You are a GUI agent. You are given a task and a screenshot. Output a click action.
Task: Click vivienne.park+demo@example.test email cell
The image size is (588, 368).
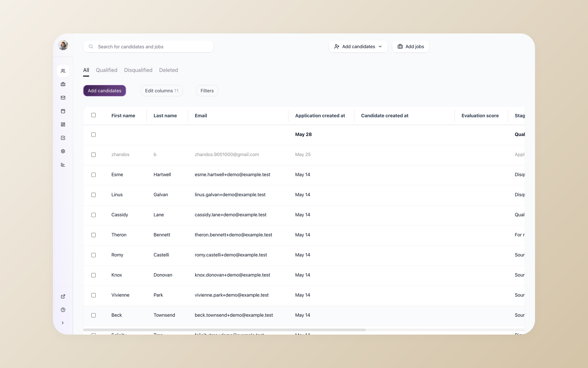(x=232, y=295)
